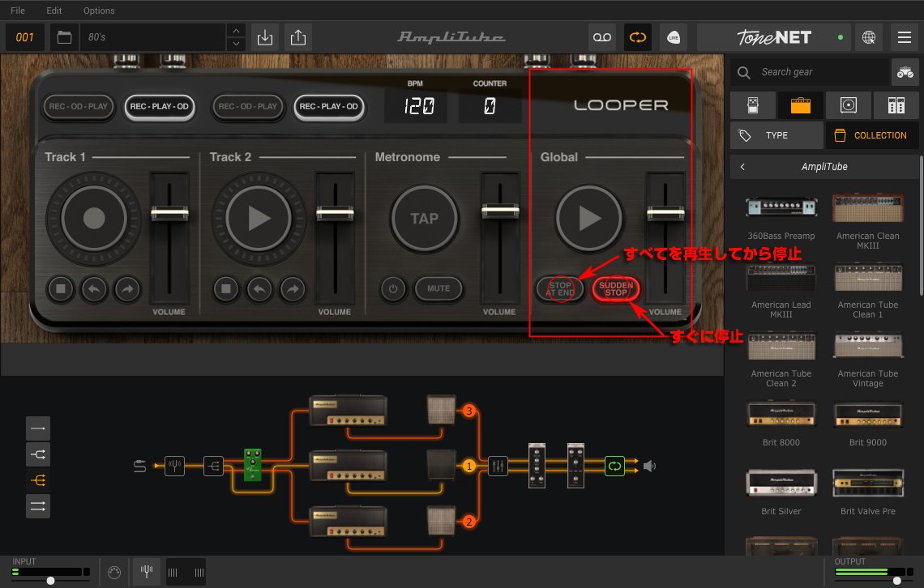Tap tempo with TAP button
The image size is (924, 588).
(424, 219)
